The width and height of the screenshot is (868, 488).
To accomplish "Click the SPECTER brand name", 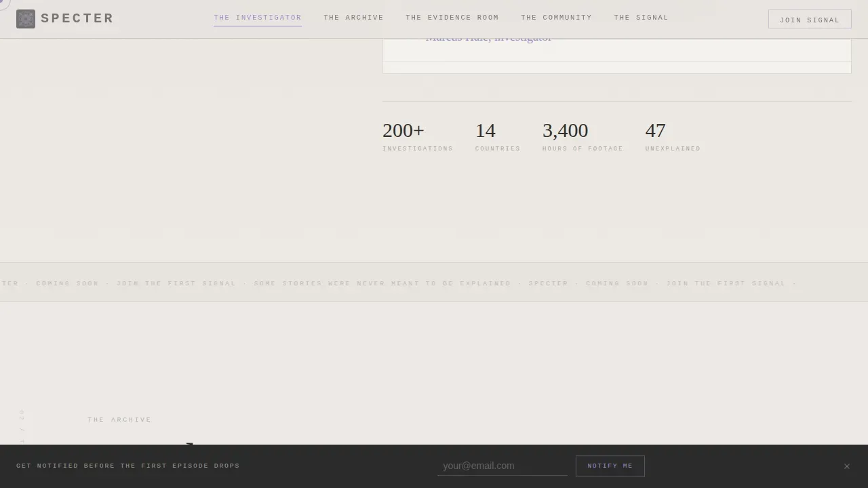I will (77, 18).
